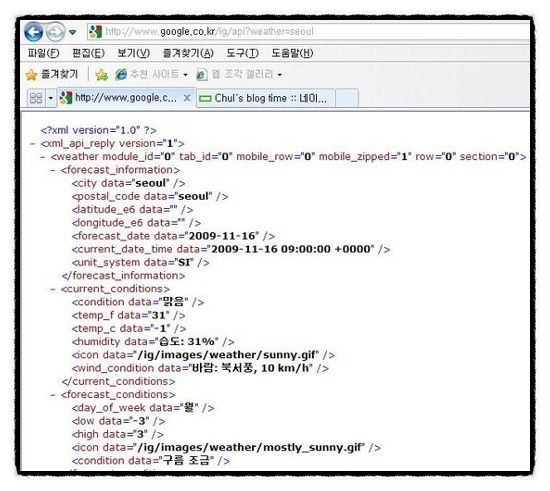Click the Quick Tabs grid icon
Viewport: 550px width, 491px height.
pos(36,98)
